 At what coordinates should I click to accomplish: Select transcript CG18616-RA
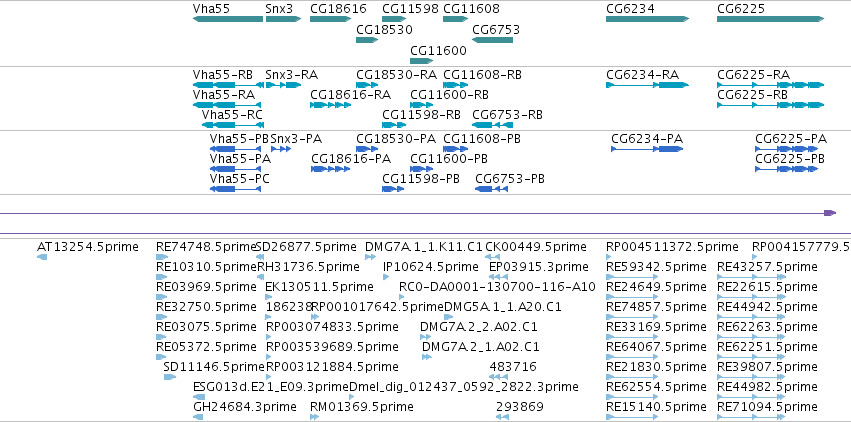click(x=350, y=94)
